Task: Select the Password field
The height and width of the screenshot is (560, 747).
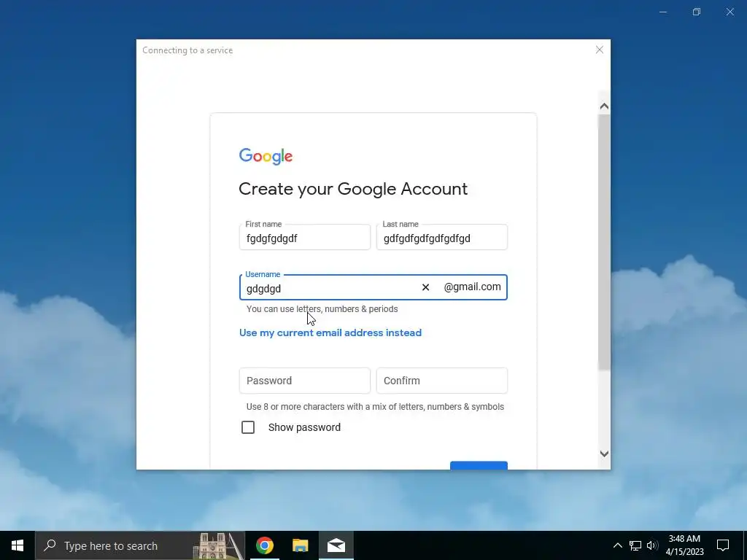Action: tap(304, 381)
